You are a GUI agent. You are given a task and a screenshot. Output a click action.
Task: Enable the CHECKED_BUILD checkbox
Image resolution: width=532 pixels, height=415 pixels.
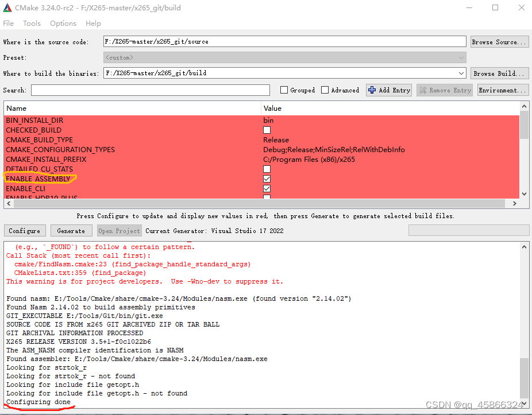(267, 130)
